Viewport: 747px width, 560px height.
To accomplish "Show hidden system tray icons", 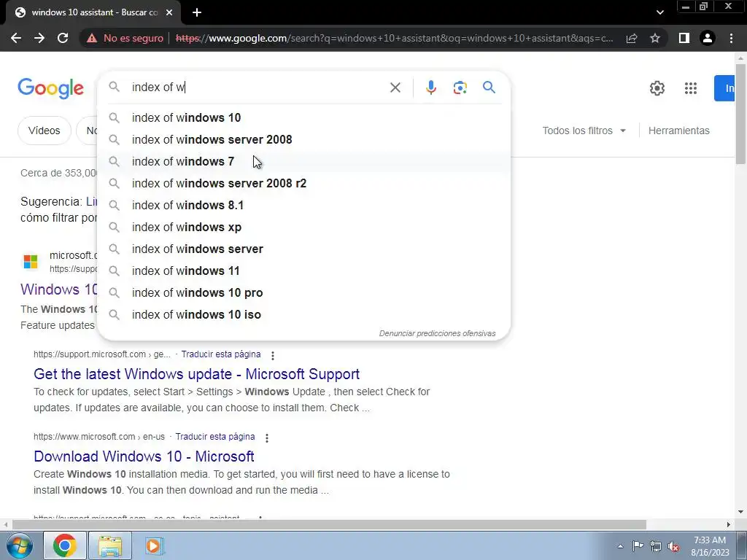I will pyautogui.click(x=620, y=546).
